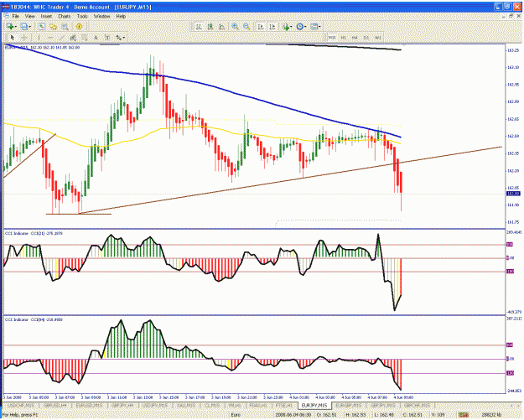Switch to the USDJPY,M15 chart tab
524x420 pixels.
click(156, 406)
